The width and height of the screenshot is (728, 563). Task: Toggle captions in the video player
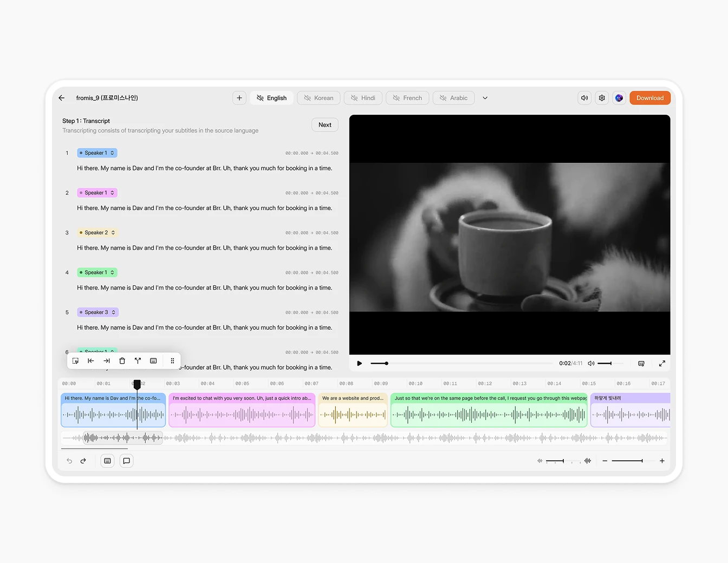click(641, 363)
